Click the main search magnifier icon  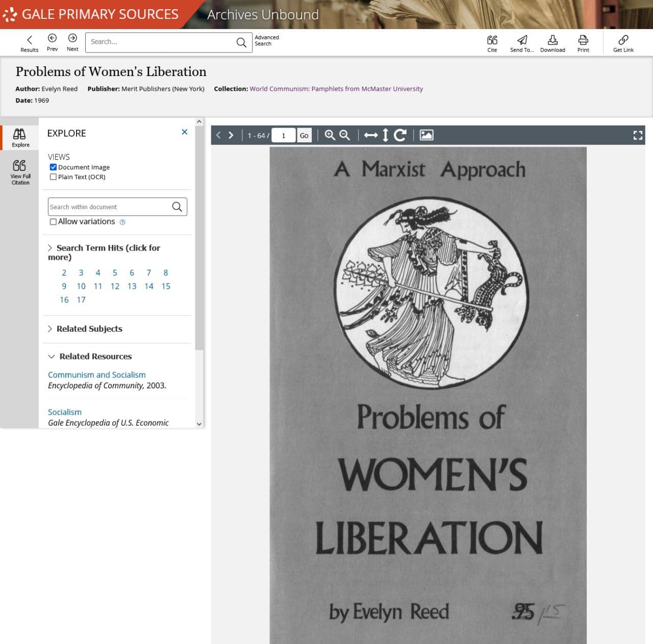(241, 42)
